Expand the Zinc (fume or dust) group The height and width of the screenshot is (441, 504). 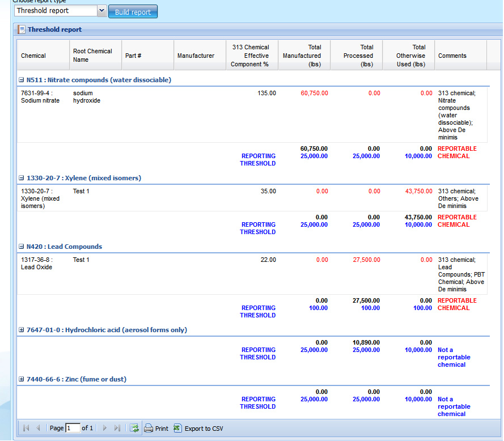pos(22,379)
